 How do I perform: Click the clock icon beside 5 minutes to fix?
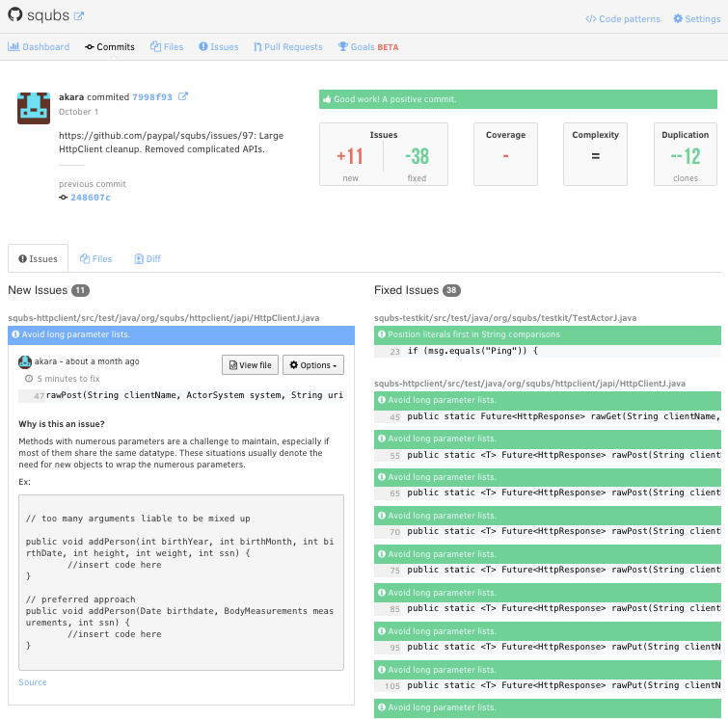[29, 379]
